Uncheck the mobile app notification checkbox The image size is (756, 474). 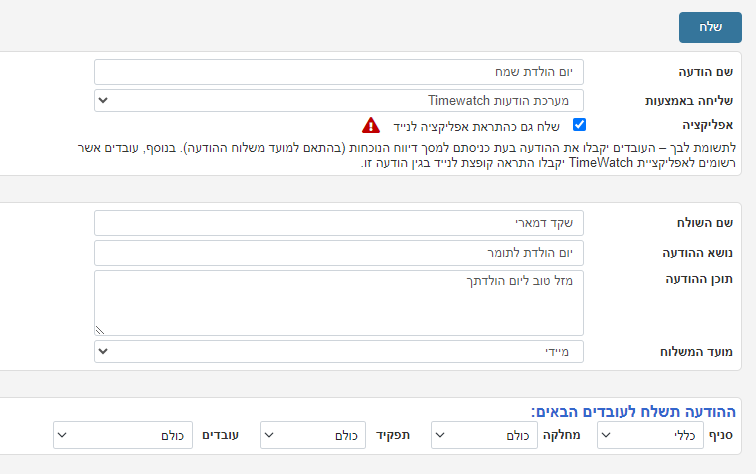click(580, 125)
